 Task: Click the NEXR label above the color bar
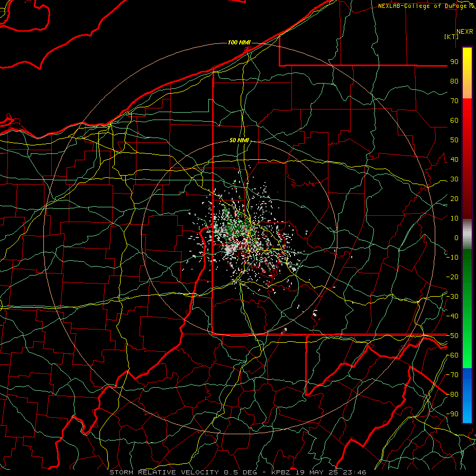(x=465, y=32)
